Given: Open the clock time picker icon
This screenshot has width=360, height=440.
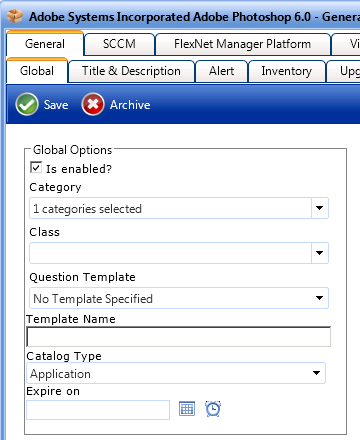Looking at the screenshot, I should pos(213,409).
